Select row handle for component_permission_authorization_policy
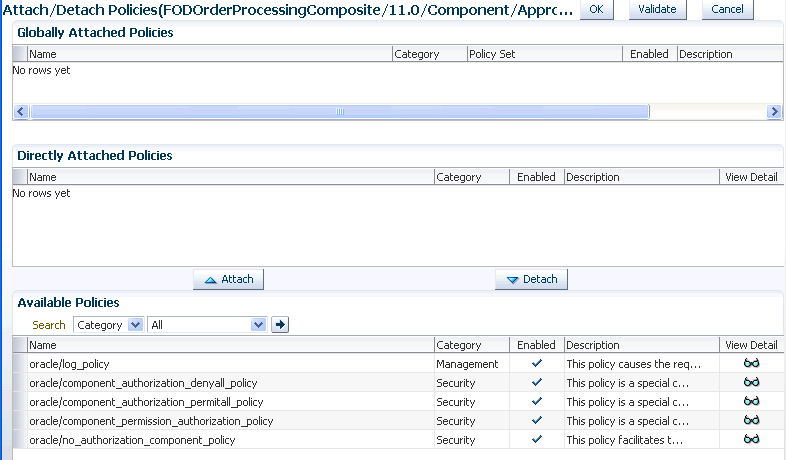 (20, 420)
